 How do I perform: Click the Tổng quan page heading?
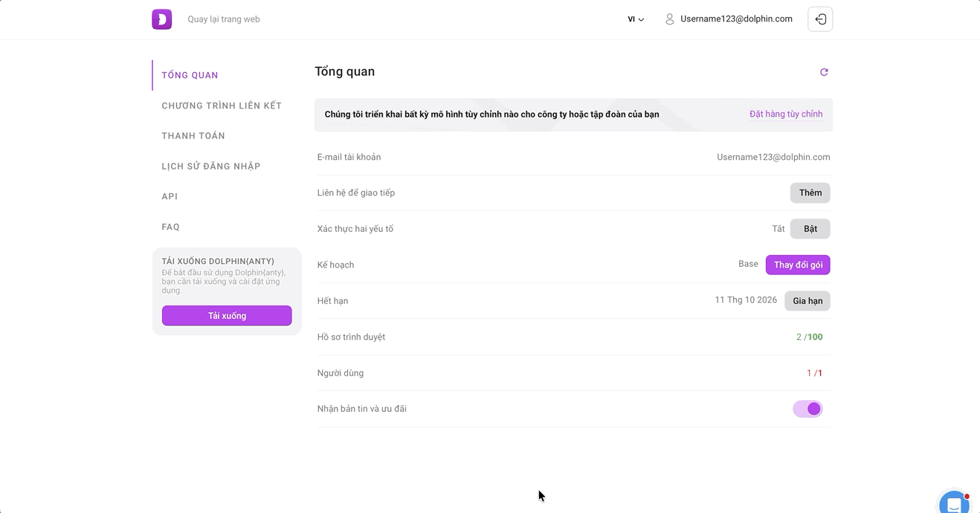(x=345, y=72)
